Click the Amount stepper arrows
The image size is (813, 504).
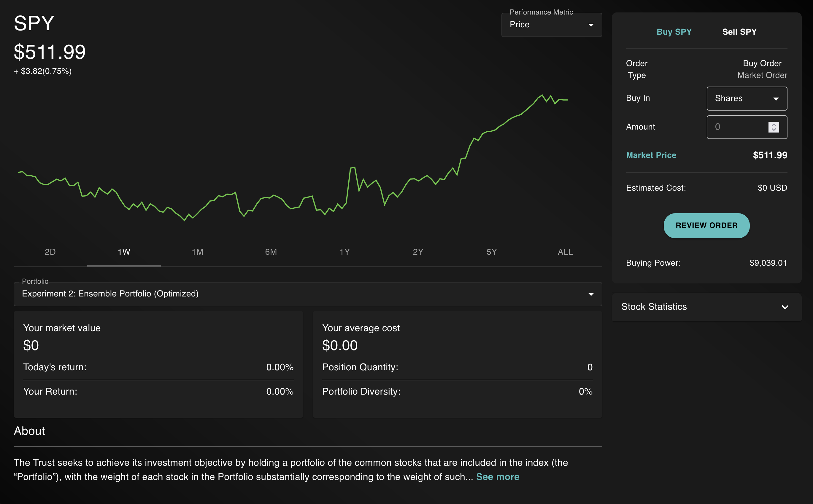pos(773,127)
